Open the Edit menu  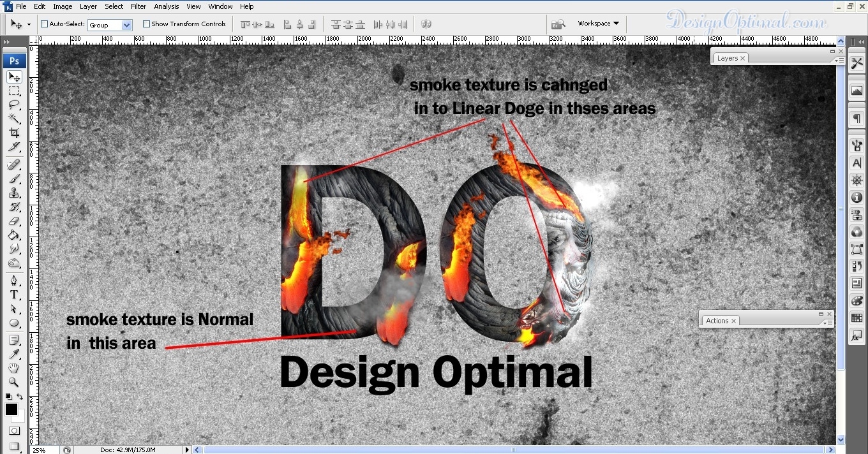[40, 6]
